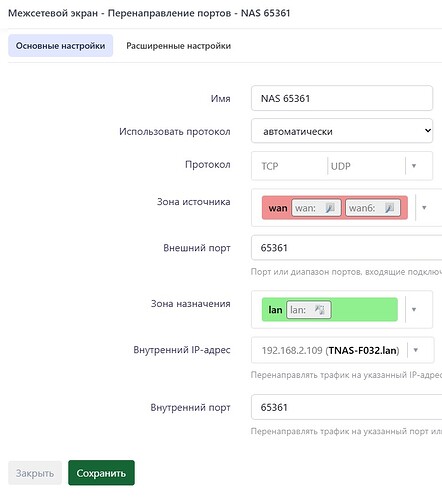
Task: Select the UDP protocol option
Action: pyautogui.click(x=341, y=166)
